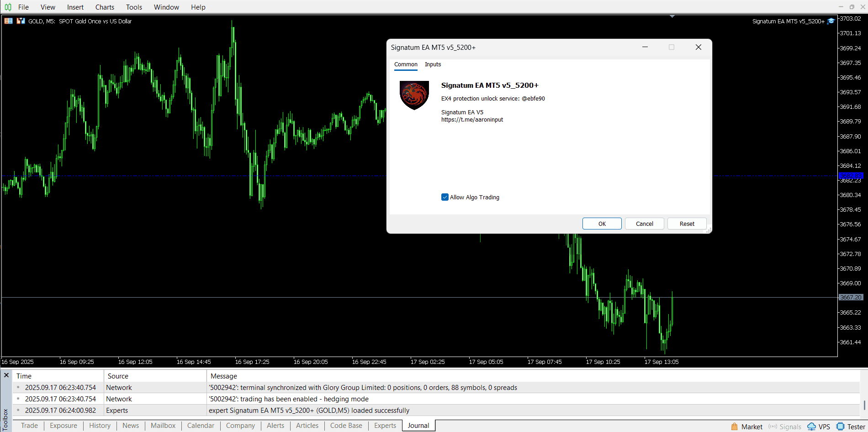Sort journal by the Time column header

(x=24, y=376)
